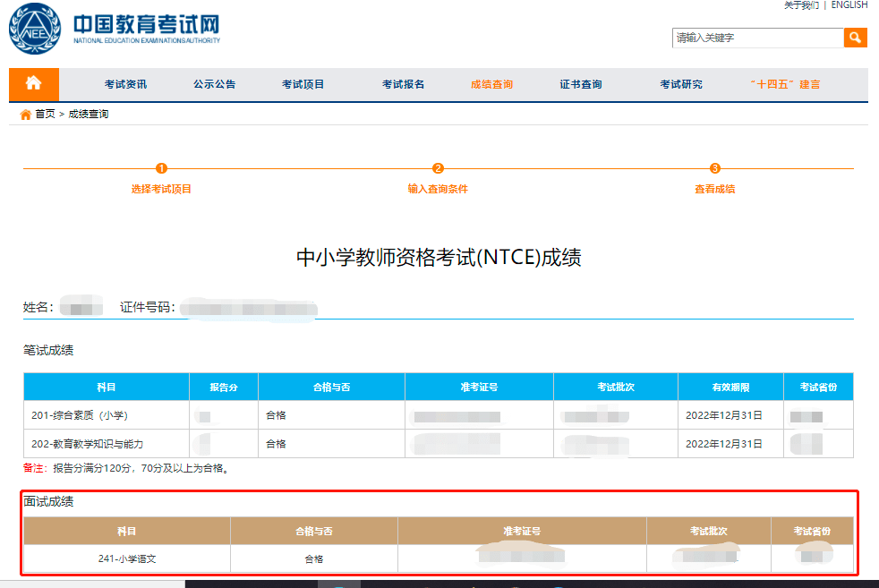
Task: Click the NEEA emblem logo
Action: (34, 29)
